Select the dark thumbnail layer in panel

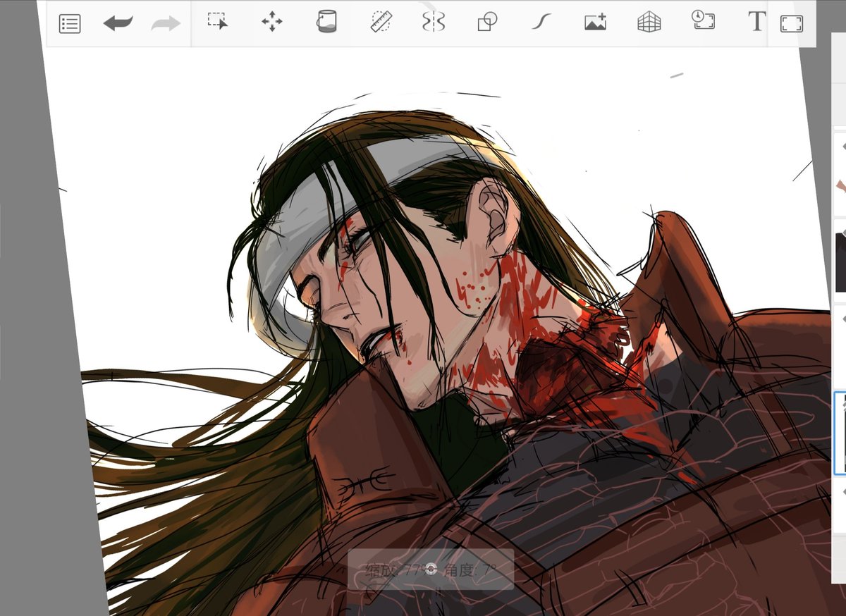point(840,262)
